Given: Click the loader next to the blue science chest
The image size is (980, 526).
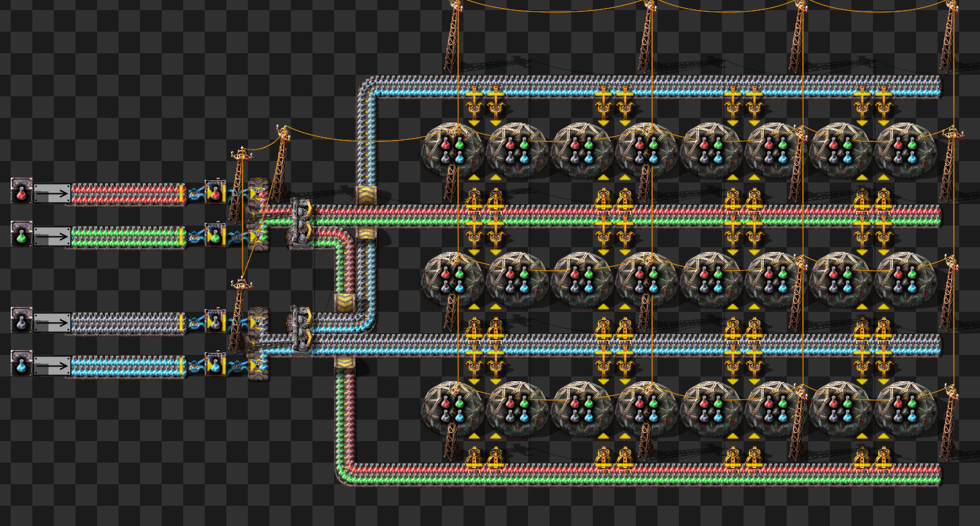Looking at the screenshot, I should click(52, 365).
